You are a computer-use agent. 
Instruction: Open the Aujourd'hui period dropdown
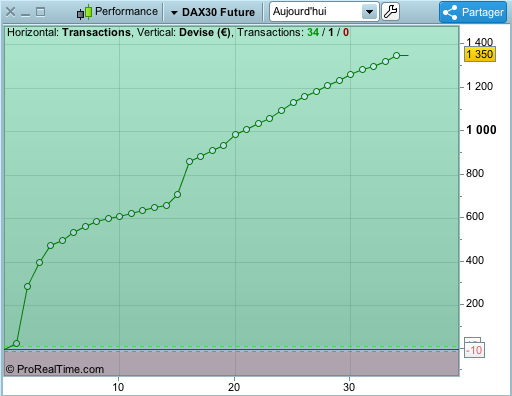point(324,12)
